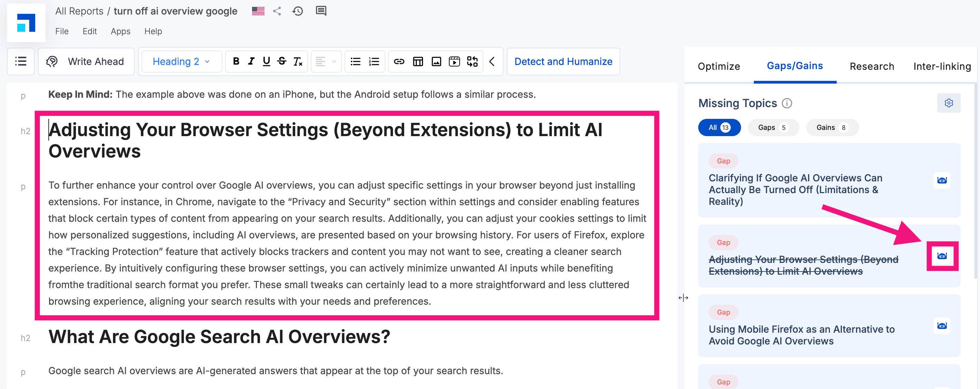Click the Write Ahead AI icon
This screenshot has height=389, width=980.
coord(52,61)
